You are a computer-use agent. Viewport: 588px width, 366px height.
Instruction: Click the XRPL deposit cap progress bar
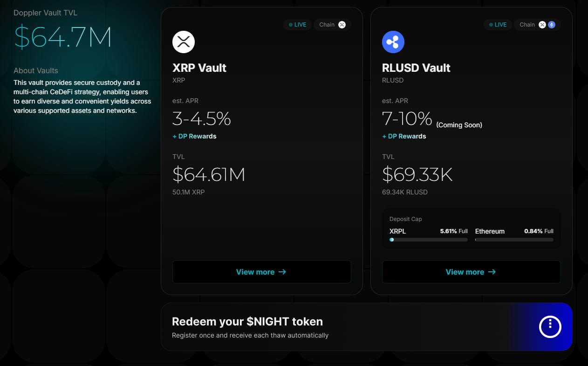point(429,240)
